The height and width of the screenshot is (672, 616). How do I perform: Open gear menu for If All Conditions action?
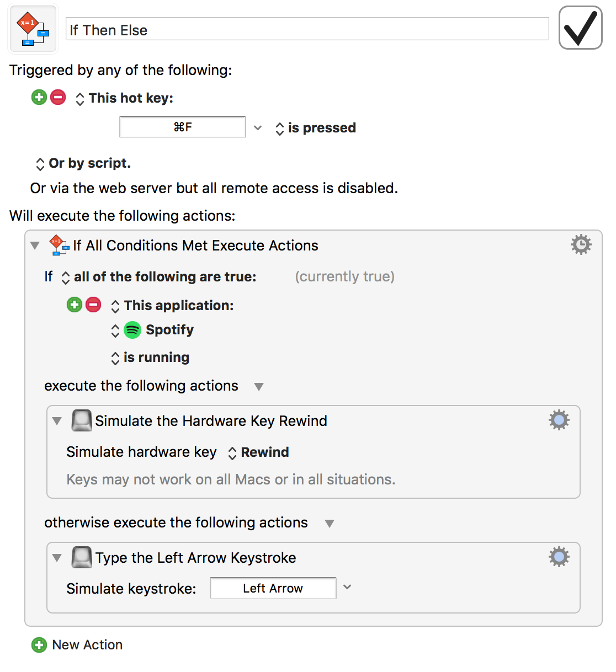coord(581,244)
